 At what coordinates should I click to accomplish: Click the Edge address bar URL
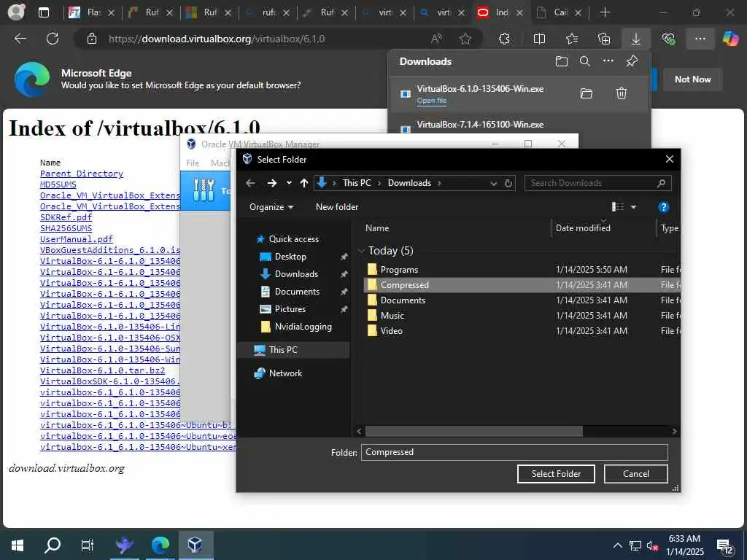pos(217,39)
